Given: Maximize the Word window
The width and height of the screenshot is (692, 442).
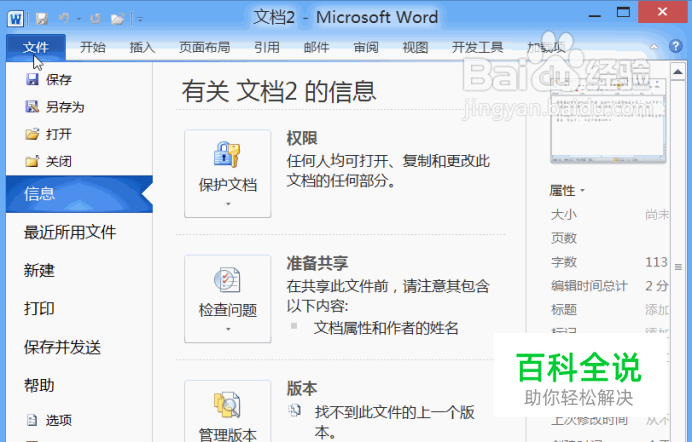Looking at the screenshot, I should (x=623, y=12).
